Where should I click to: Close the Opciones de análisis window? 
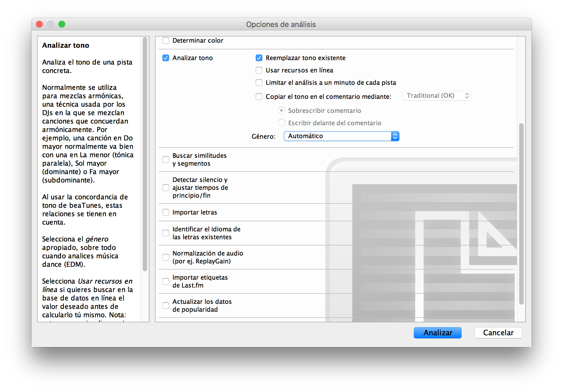tap(40, 24)
